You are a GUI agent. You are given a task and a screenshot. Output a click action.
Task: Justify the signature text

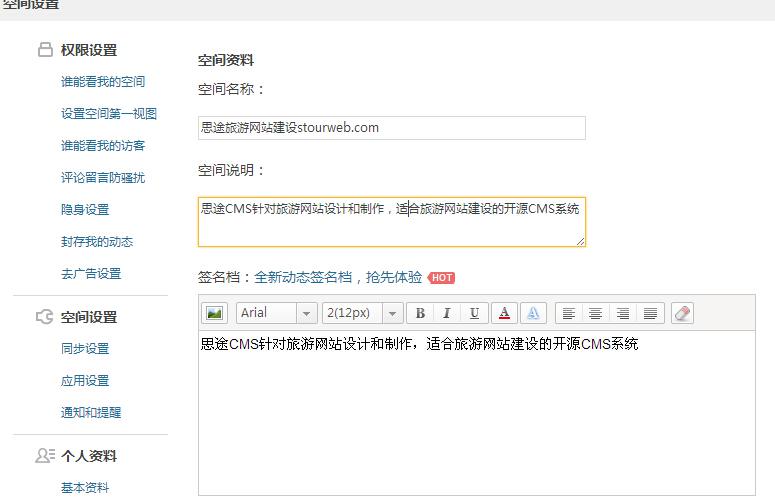point(650,313)
